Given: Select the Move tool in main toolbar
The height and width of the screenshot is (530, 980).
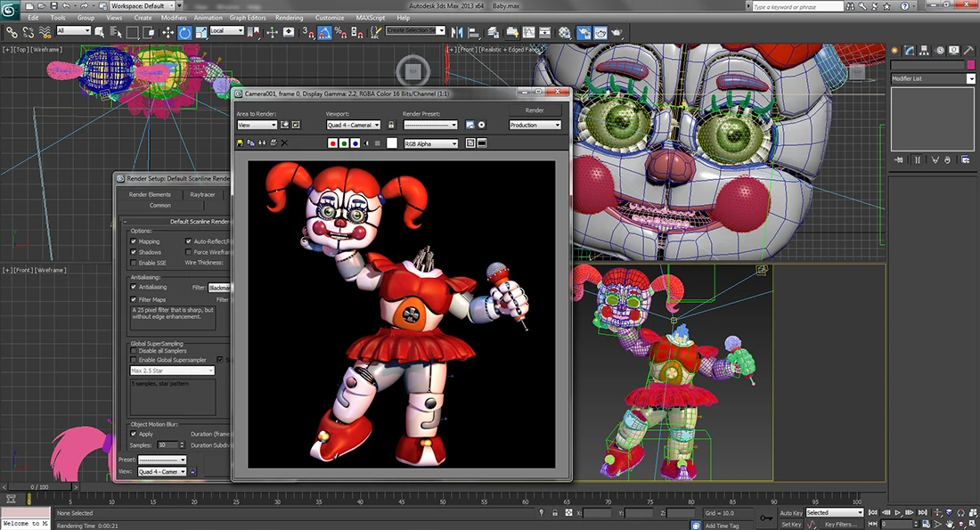Looking at the screenshot, I should pos(168,32).
